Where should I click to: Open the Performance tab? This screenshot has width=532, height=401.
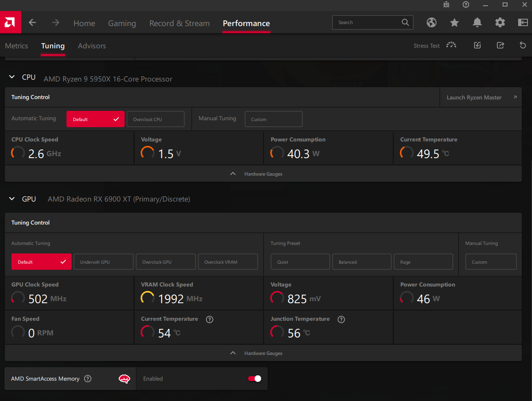coord(246,23)
